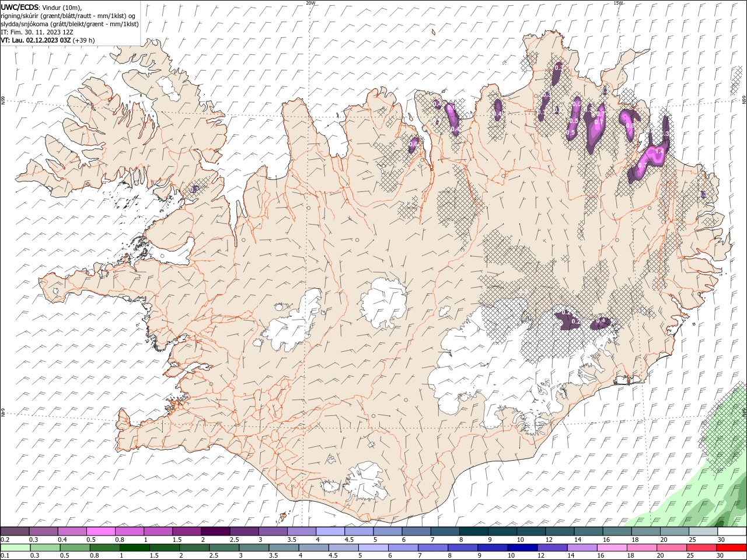Select lower legend swatch between 10 and 12
The width and height of the screenshot is (747, 560).
tap(522, 547)
